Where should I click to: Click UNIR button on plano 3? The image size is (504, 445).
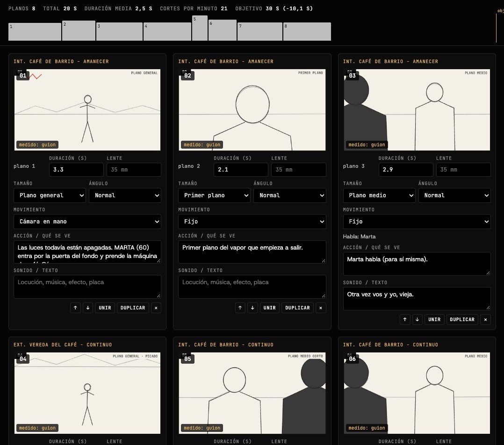435,319
